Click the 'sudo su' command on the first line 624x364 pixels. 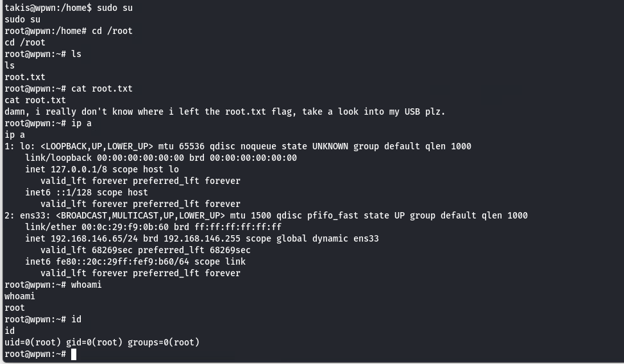coord(115,8)
